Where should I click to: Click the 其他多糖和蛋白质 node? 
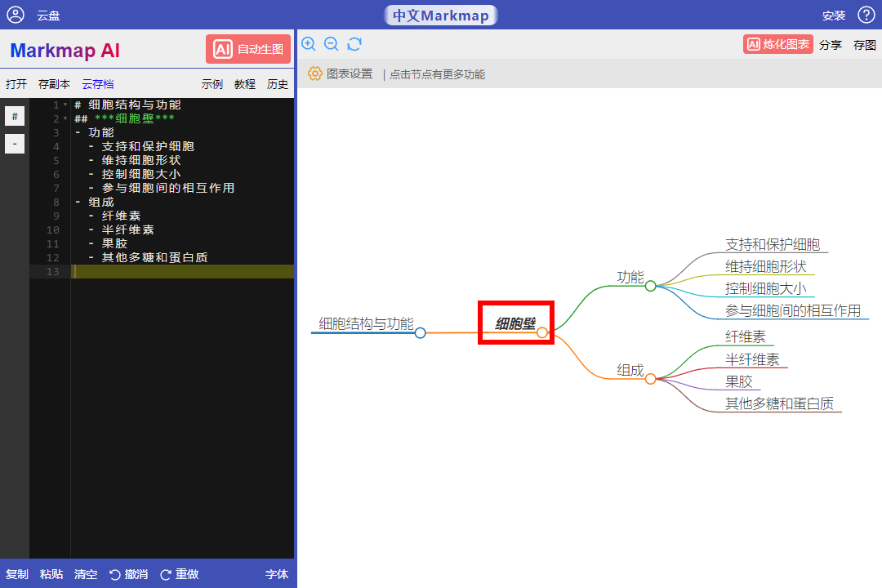point(779,403)
